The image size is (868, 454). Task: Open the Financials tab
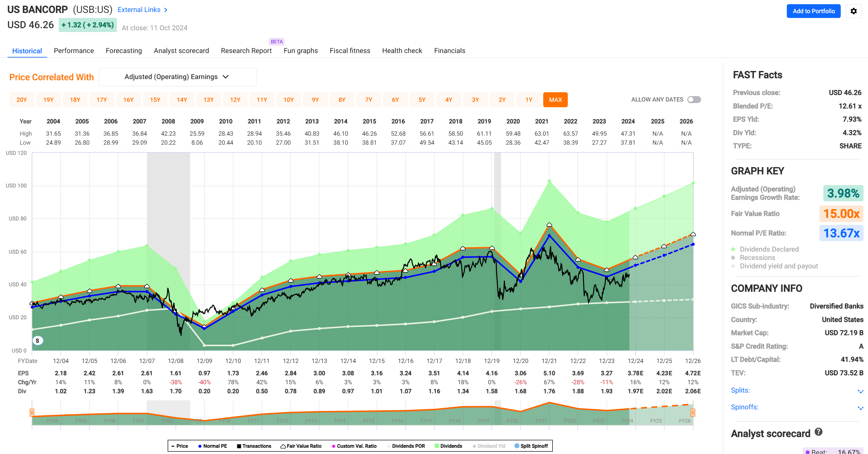tap(449, 51)
